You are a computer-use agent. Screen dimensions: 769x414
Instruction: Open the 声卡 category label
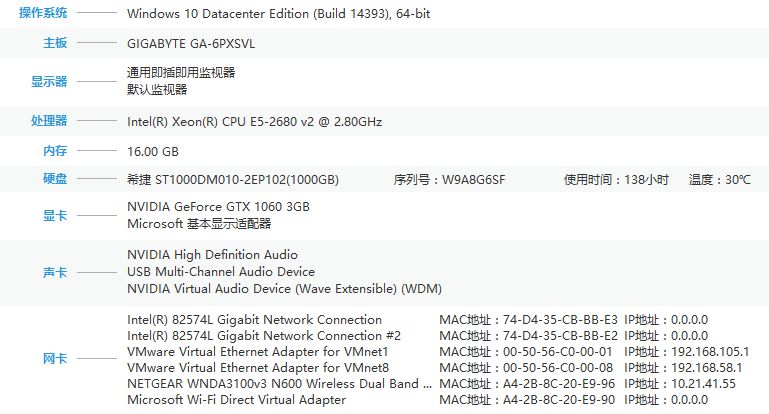55,272
